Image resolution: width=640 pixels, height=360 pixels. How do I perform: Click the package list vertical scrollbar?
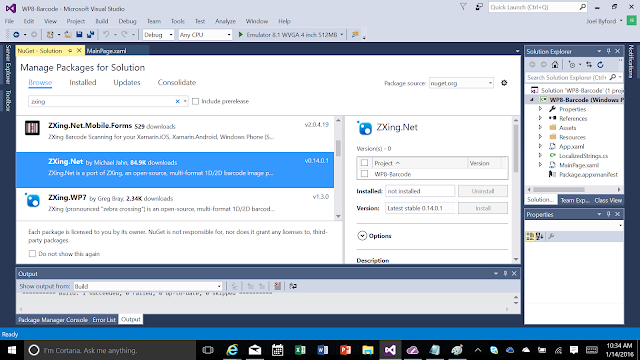pyautogui.click(x=338, y=168)
